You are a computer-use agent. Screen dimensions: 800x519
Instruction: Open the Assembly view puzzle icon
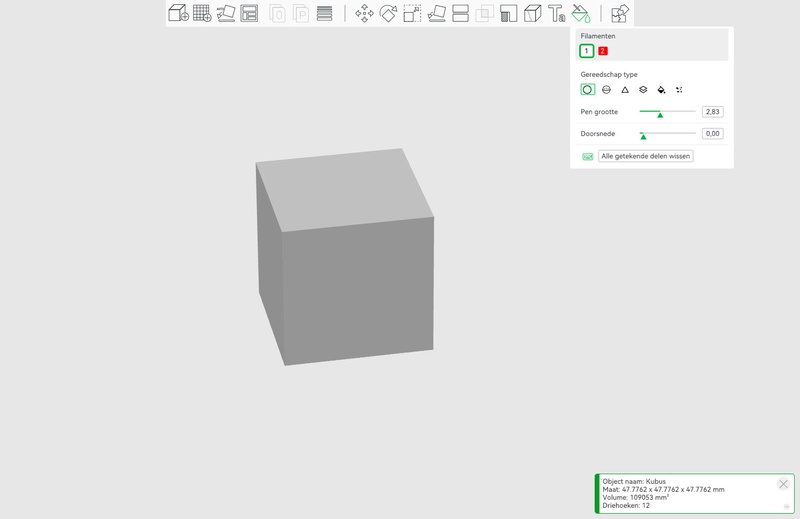(620, 13)
